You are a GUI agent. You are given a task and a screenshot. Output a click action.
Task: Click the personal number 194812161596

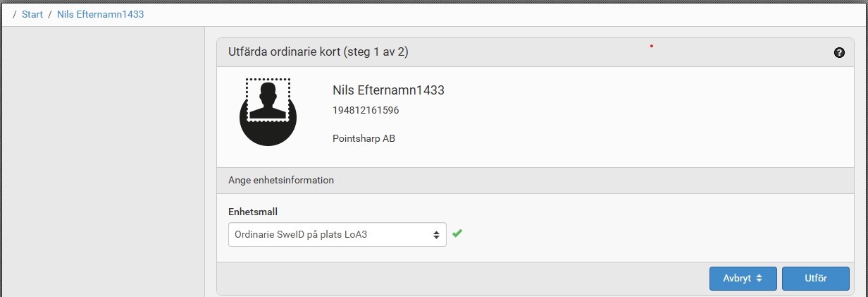click(365, 110)
